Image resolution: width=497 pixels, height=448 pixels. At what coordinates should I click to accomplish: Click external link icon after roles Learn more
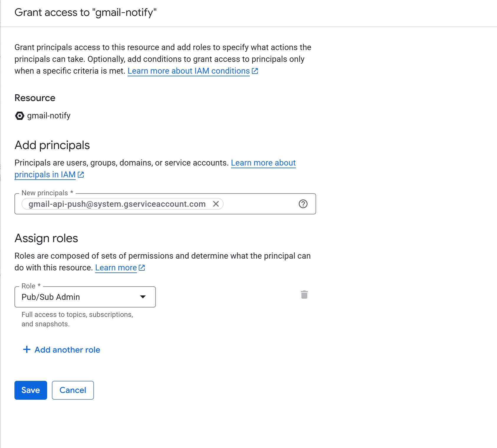pos(142,268)
